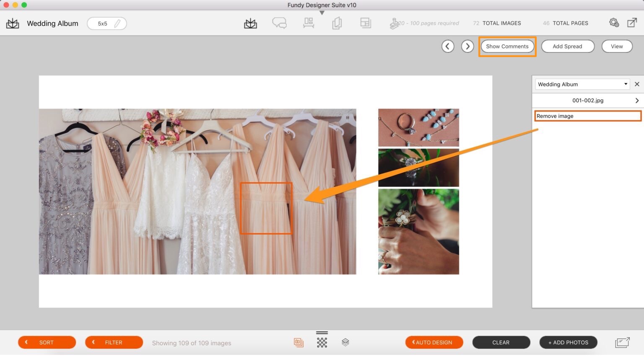The height and width of the screenshot is (364, 644).
Task: Click the Fundy logo beside Wedding Album title
Action: tap(13, 23)
